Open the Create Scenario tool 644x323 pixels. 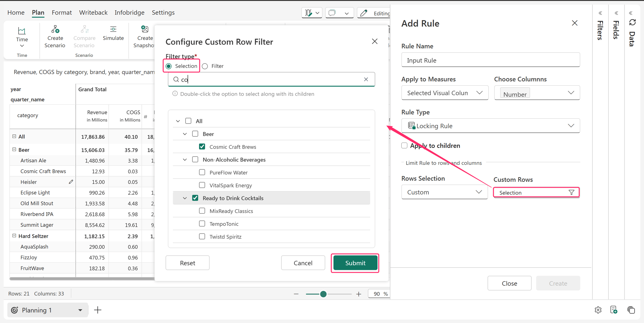pyautogui.click(x=55, y=37)
